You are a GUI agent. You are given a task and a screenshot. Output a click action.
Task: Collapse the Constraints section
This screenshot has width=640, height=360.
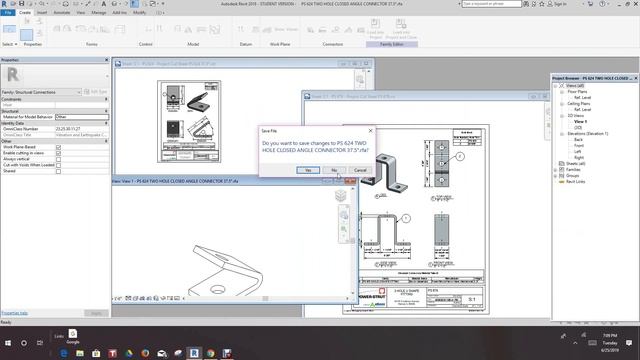click(x=106, y=99)
